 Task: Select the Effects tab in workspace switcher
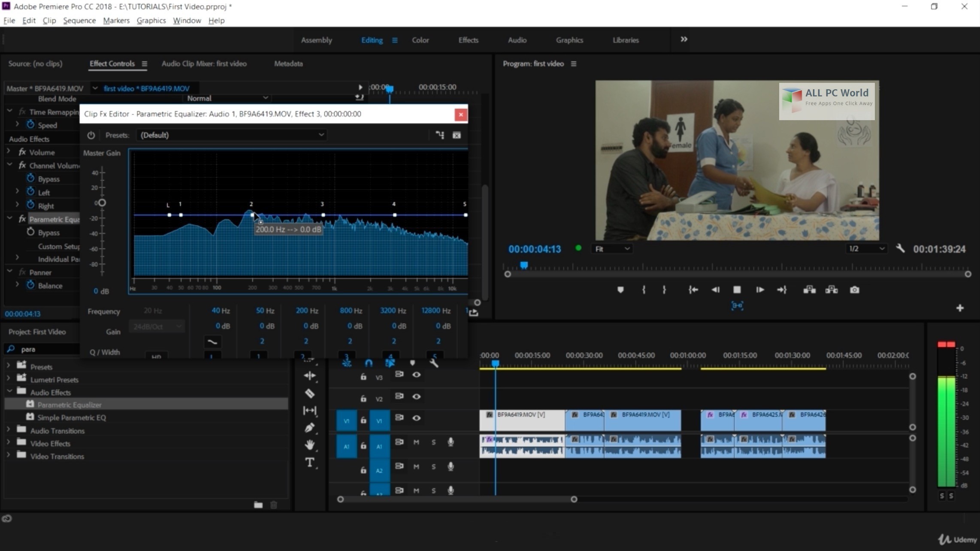468,39
